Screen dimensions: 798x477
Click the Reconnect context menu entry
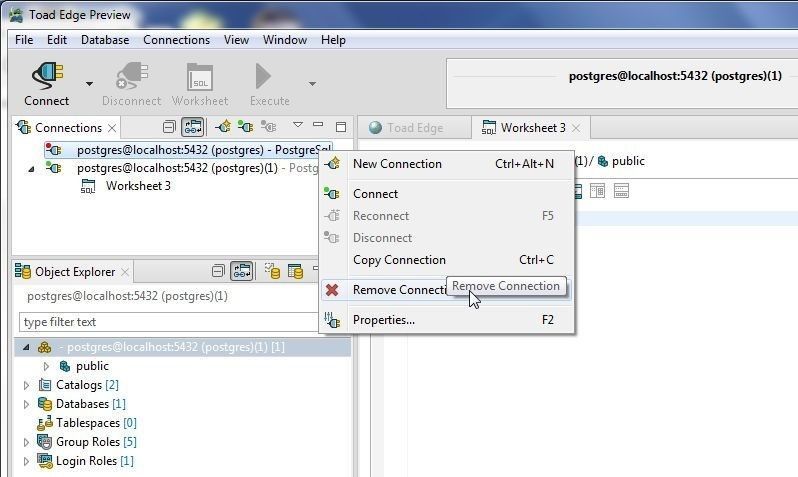(447, 216)
